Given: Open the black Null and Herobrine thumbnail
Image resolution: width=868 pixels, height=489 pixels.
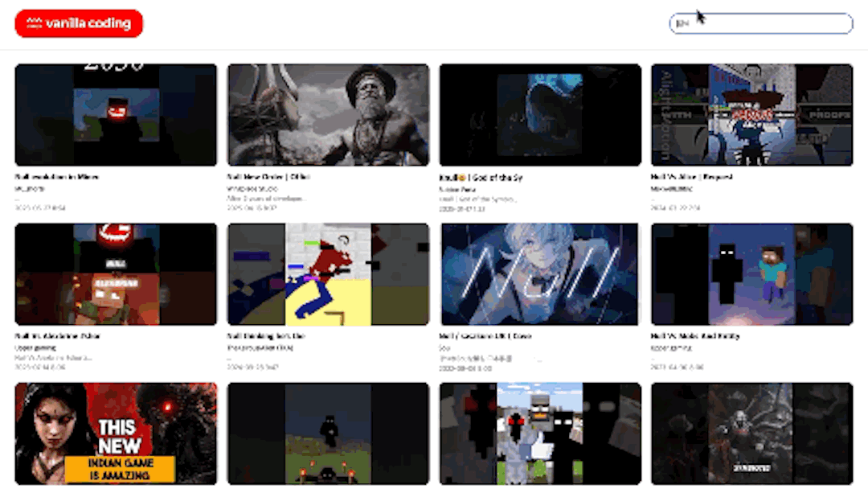Looking at the screenshot, I should coord(751,274).
